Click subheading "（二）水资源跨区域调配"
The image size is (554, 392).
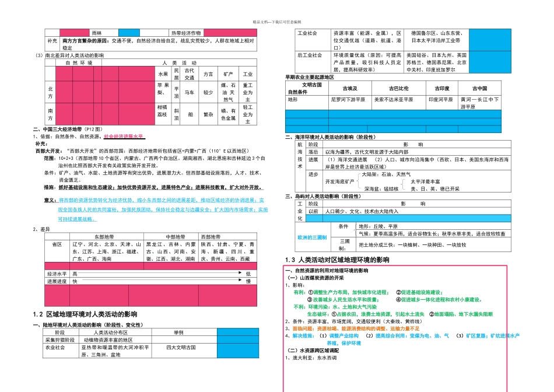click(313, 350)
